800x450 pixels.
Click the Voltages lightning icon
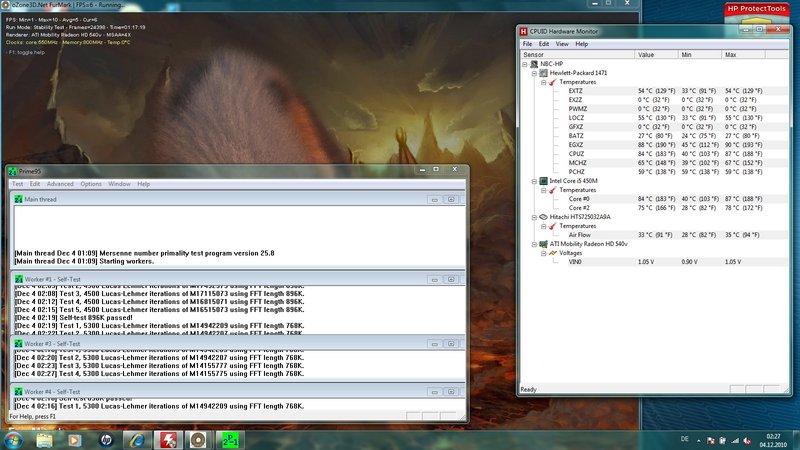click(x=553, y=253)
